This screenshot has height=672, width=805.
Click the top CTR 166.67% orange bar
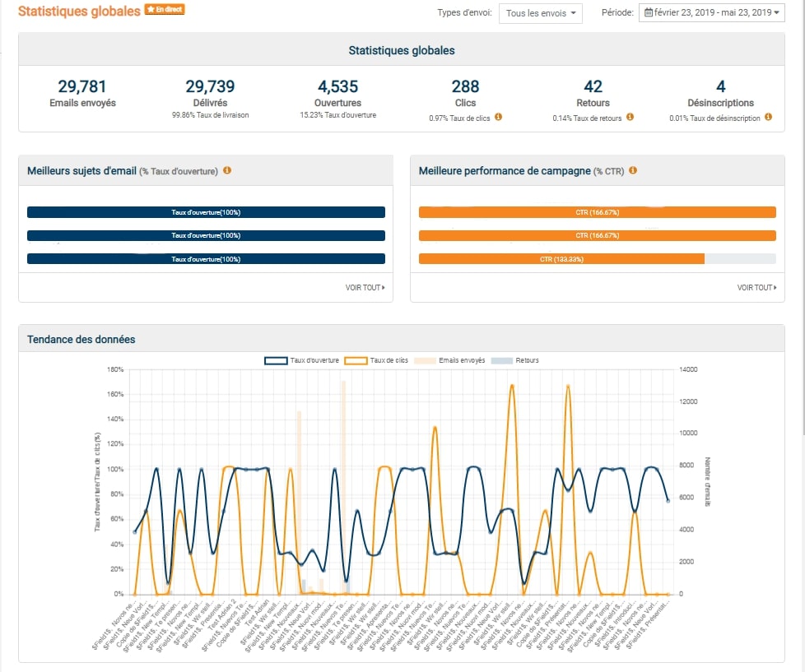598,211
